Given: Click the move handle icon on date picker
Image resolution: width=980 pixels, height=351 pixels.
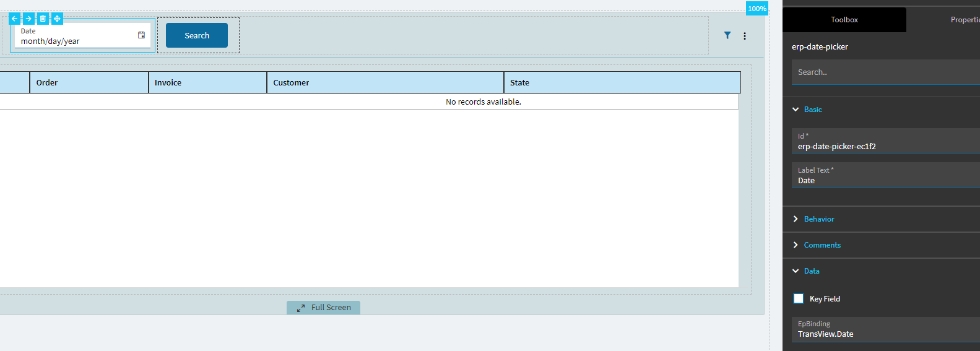Looking at the screenshot, I should [57, 19].
